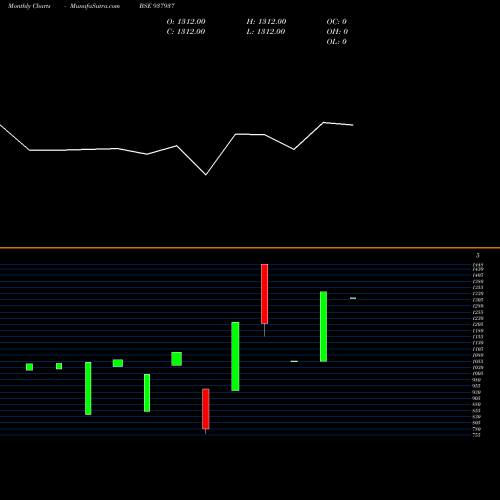Viewport: 500px width, 500px height.
Task: Click the close value 'C: 1312.00'
Action: 186,32
